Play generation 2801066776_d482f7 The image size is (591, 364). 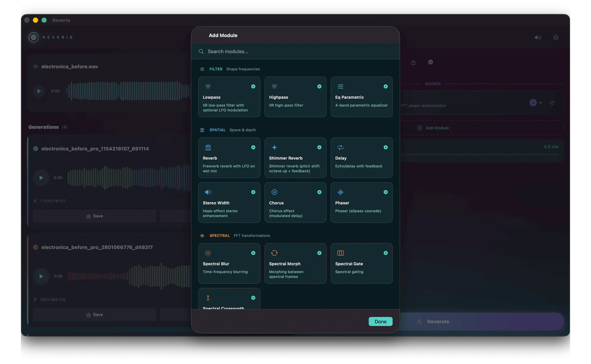click(x=41, y=276)
